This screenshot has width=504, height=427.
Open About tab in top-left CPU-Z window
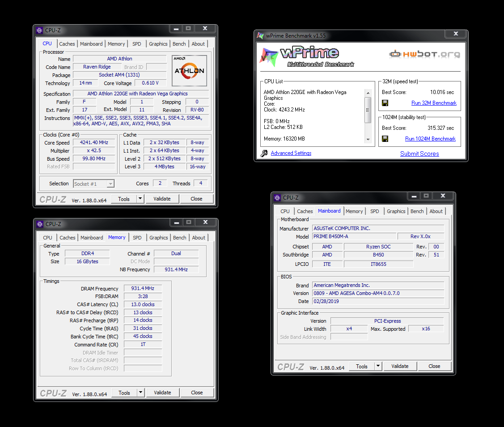[x=198, y=44]
